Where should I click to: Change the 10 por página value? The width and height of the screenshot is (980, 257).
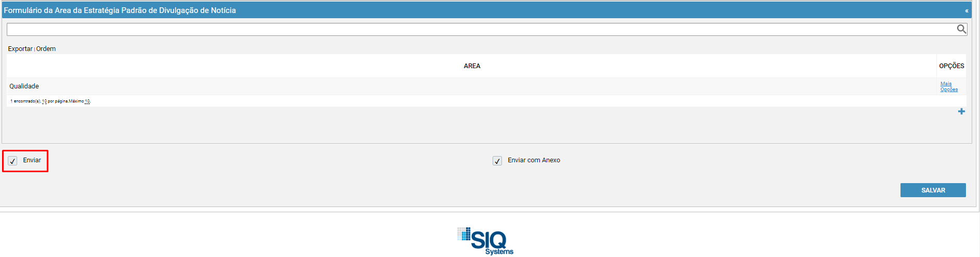pyautogui.click(x=45, y=101)
